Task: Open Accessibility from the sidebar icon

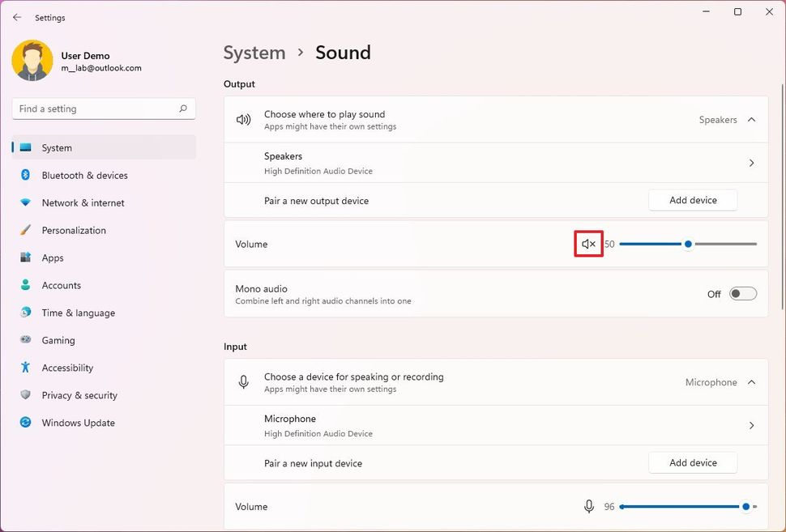Action: [25, 368]
